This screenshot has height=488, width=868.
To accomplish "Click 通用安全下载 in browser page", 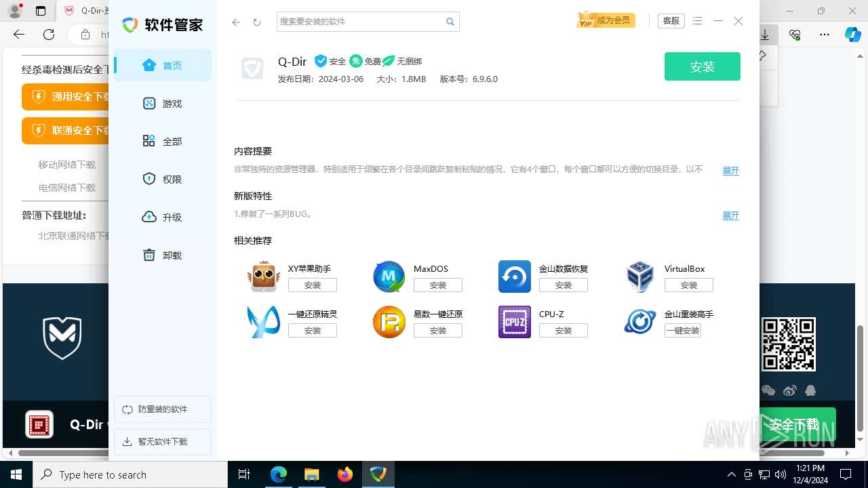I will (x=66, y=97).
